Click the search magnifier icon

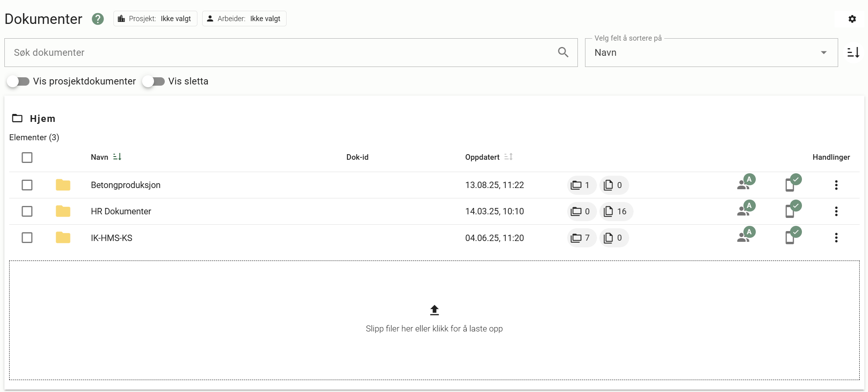pyautogui.click(x=563, y=52)
